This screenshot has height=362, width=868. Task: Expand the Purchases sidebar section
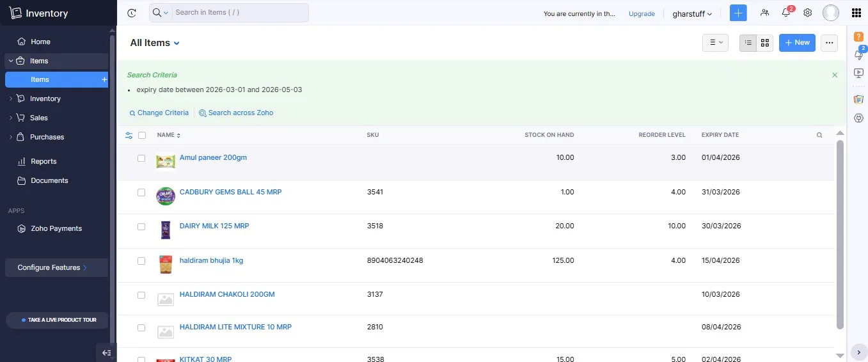(11, 137)
